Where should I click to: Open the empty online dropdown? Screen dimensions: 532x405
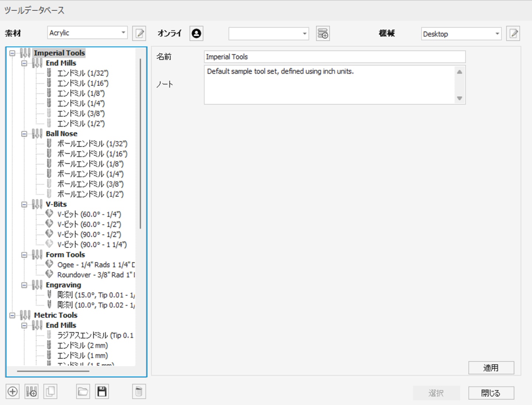[x=268, y=34]
